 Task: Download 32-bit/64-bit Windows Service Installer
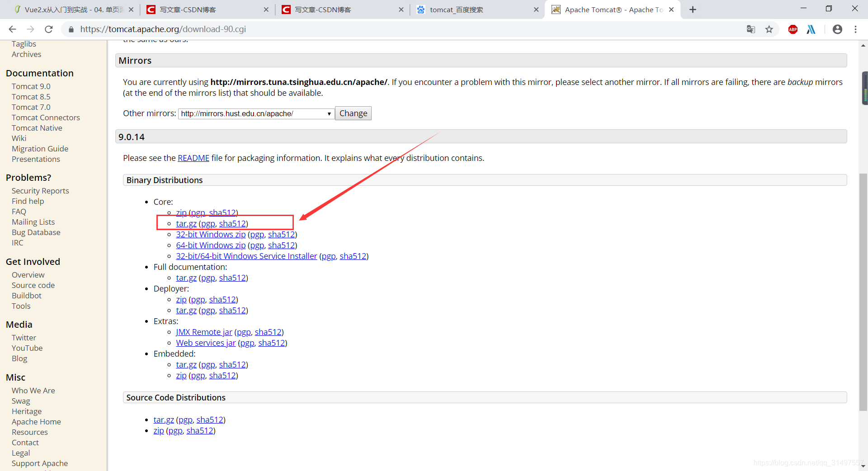[x=246, y=256]
